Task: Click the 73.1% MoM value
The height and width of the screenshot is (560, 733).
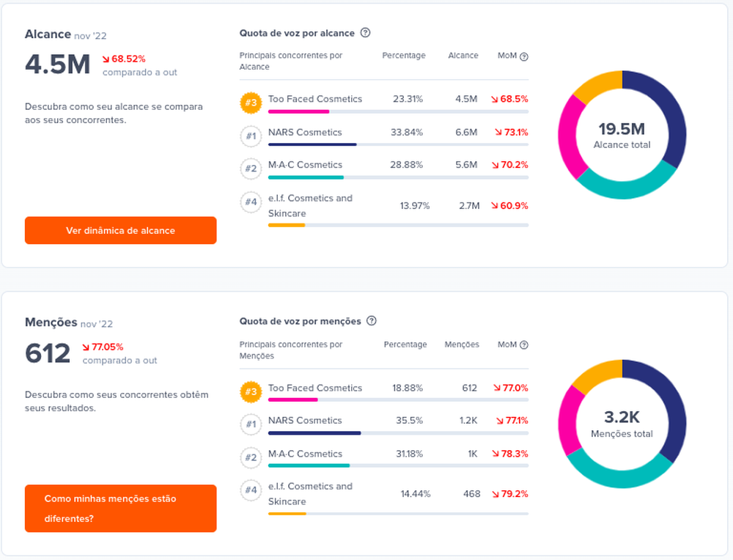Action: click(x=512, y=132)
